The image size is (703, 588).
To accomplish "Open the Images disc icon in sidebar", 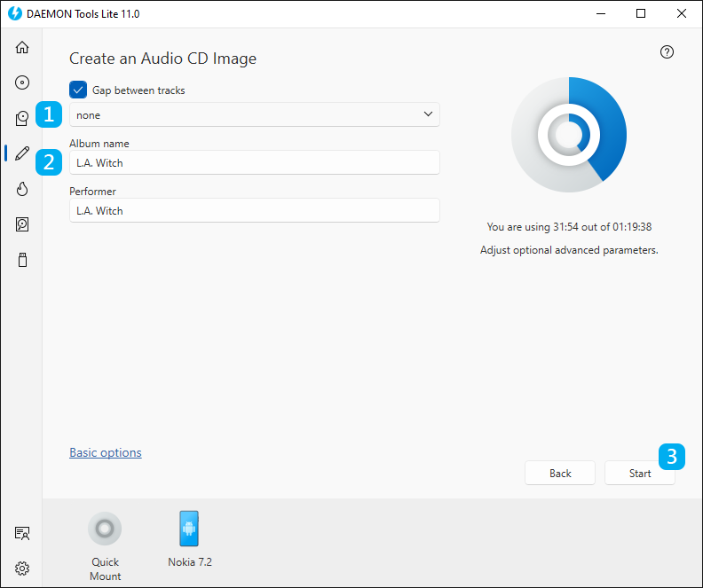I will coord(22,82).
